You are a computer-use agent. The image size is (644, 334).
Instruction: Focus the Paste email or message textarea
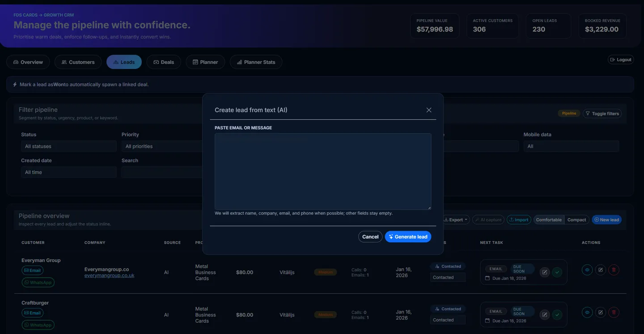tap(323, 171)
